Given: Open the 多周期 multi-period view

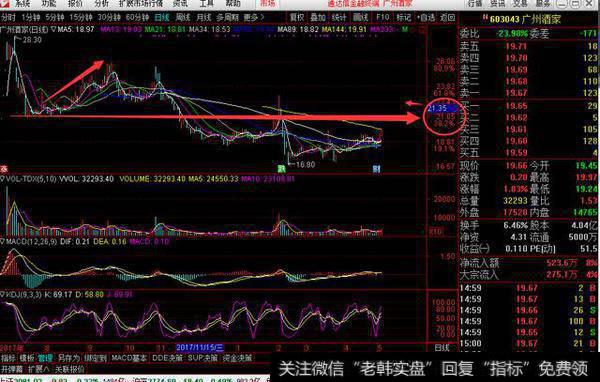Looking at the screenshot, I should [228, 18].
